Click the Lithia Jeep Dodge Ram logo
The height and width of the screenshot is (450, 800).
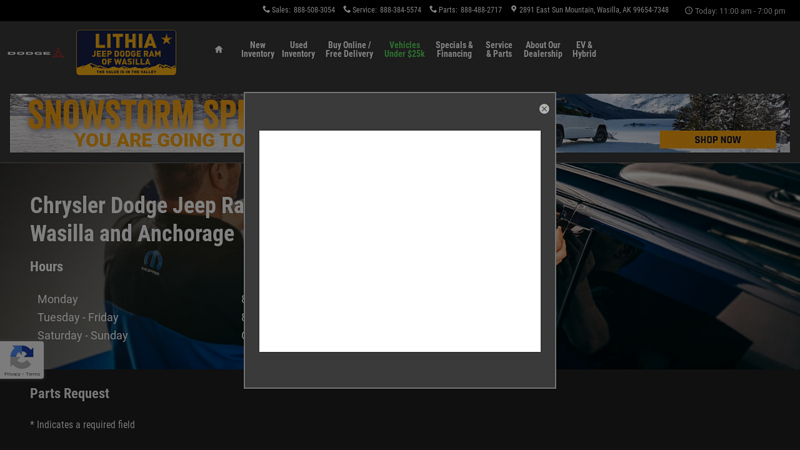[x=126, y=52]
